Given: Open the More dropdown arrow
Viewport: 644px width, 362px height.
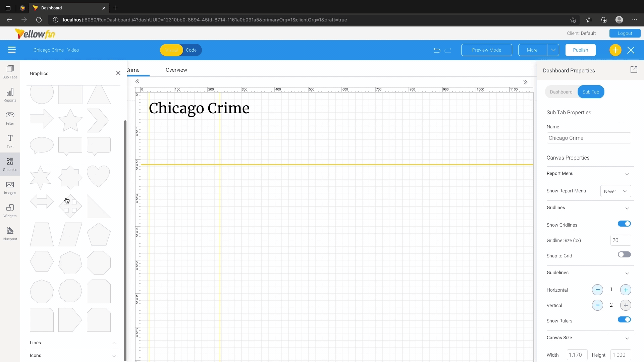Looking at the screenshot, I should pos(553,50).
